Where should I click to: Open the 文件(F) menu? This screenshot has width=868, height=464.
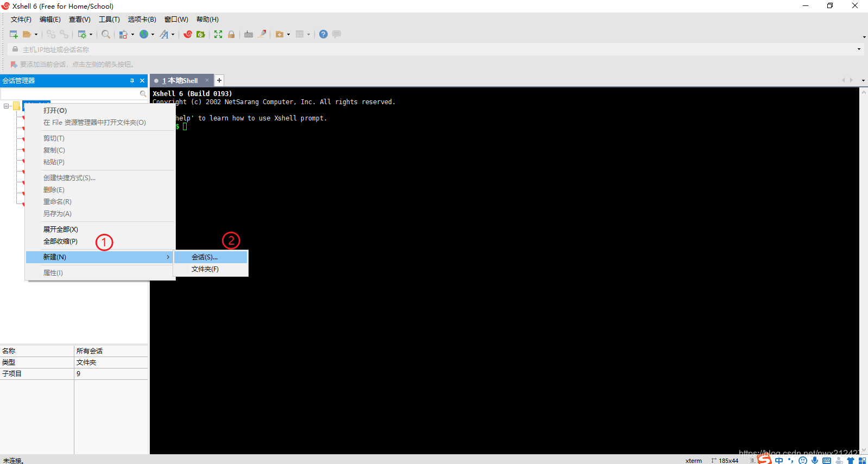click(x=21, y=20)
